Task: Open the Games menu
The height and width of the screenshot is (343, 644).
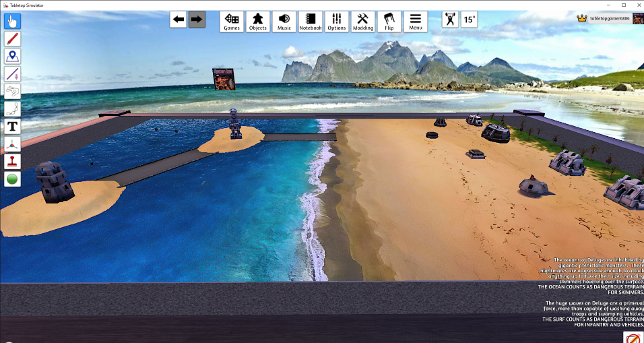Action: tap(232, 22)
